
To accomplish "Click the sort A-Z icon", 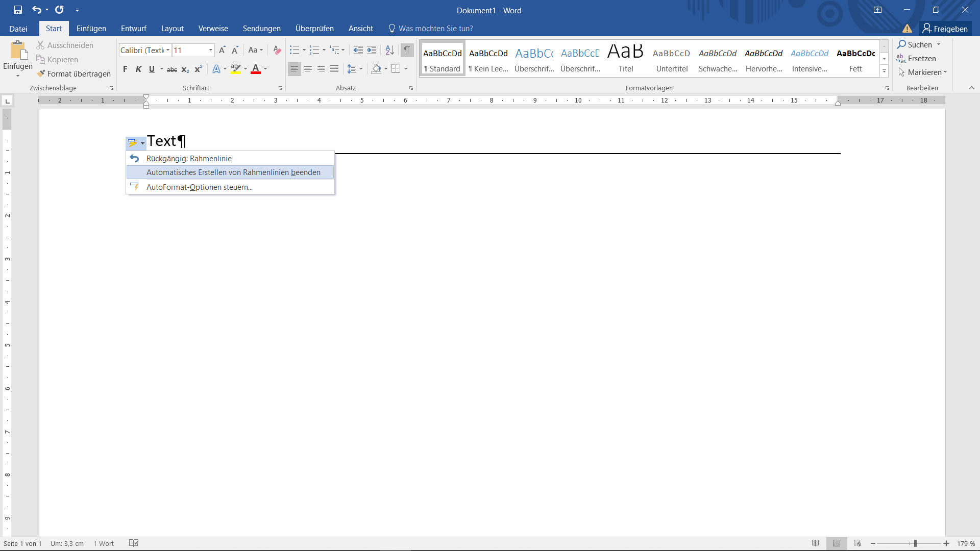I will tap(389, 50).
